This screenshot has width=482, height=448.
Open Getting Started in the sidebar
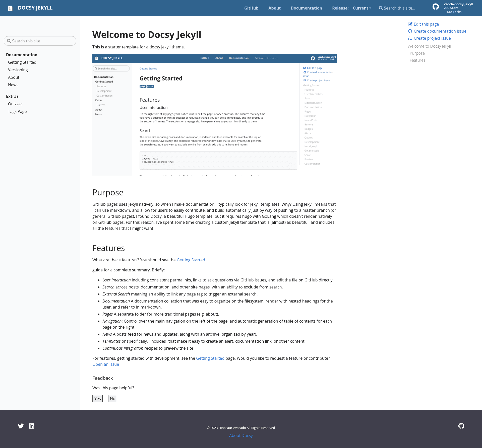pos(22,62)
